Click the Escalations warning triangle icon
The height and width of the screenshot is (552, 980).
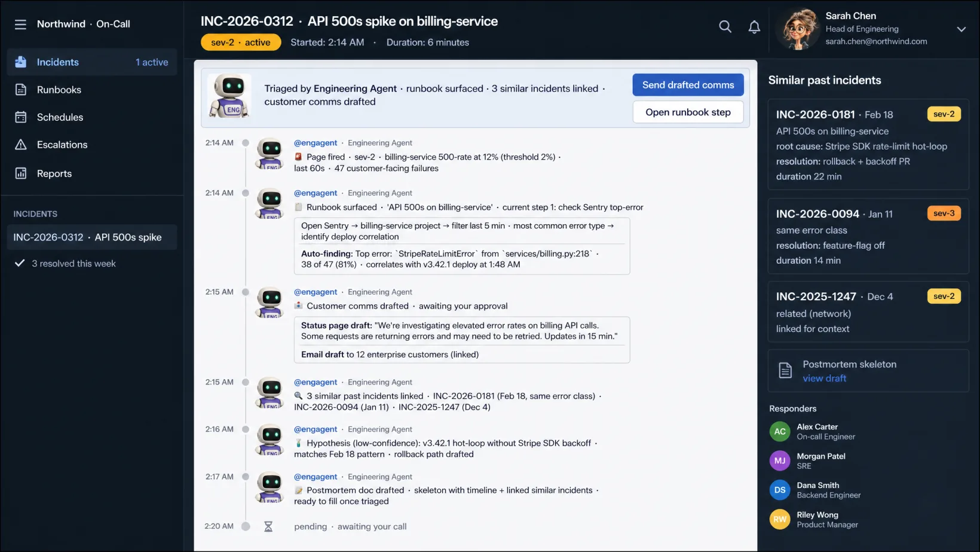point(21,145)
